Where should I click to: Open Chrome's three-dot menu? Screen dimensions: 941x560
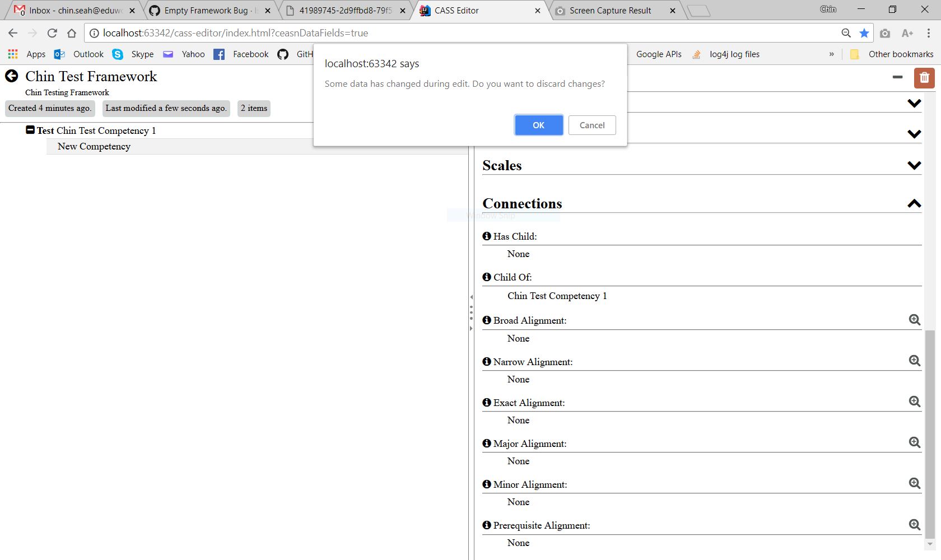point(929,33)
